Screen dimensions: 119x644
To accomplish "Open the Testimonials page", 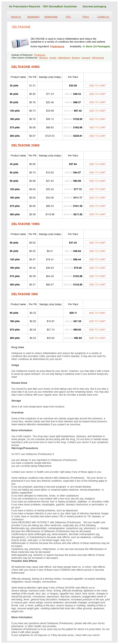I will (51, 17).
